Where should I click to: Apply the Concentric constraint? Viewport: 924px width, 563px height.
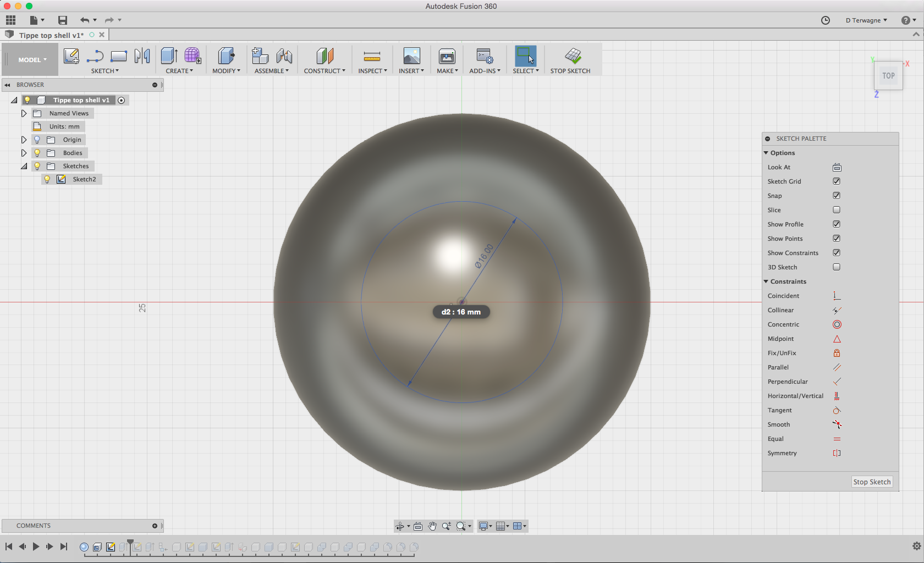pyautogui.click(x=837, y=324)
